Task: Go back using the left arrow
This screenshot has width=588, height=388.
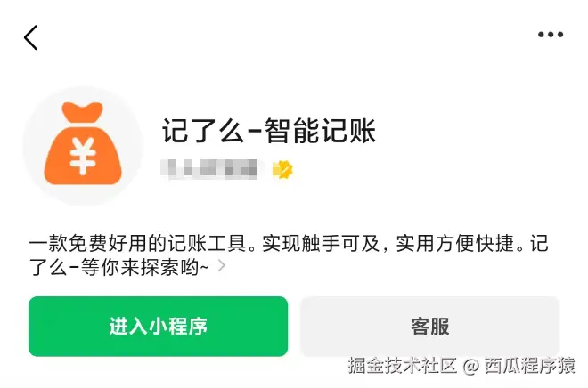Action: point(31,37)
